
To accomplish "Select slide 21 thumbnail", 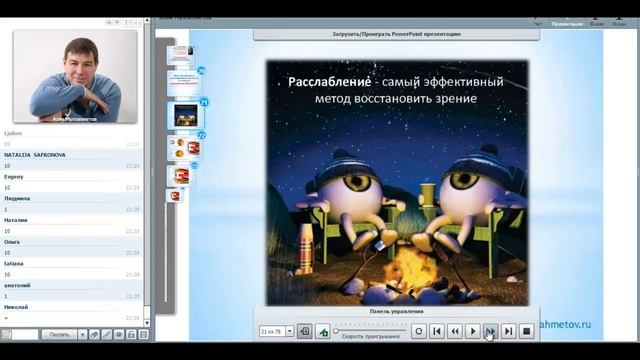I will tap(186, 116).
